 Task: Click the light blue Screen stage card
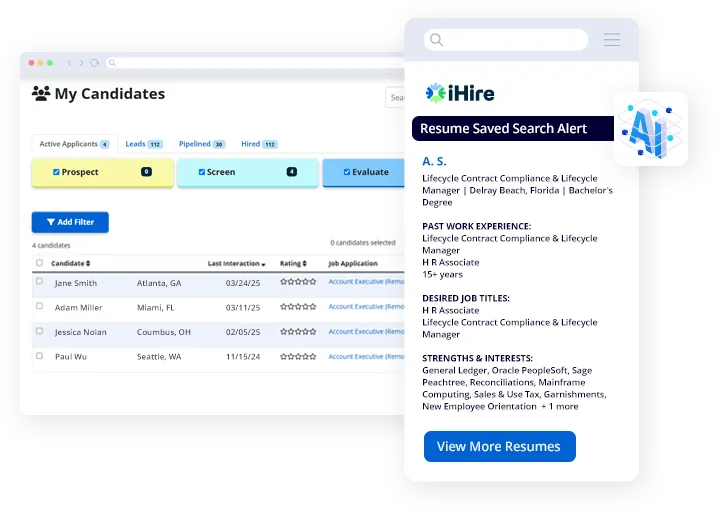[248, 173]
